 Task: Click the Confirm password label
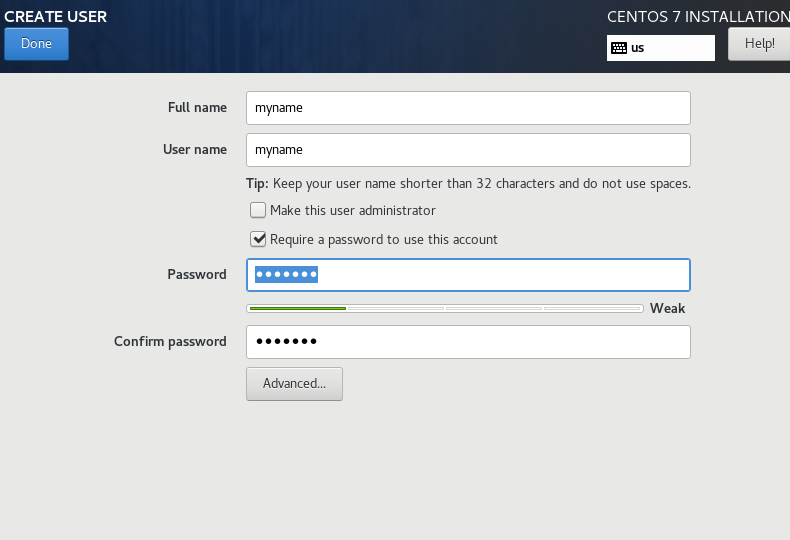(x=170, y=342)
